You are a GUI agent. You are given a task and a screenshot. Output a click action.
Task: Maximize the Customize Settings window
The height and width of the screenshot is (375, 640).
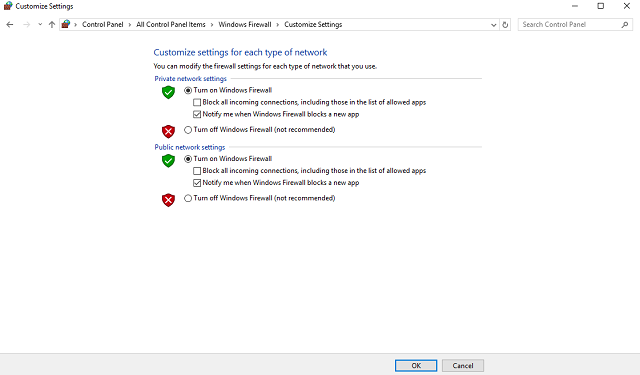[x=601, y=6]
